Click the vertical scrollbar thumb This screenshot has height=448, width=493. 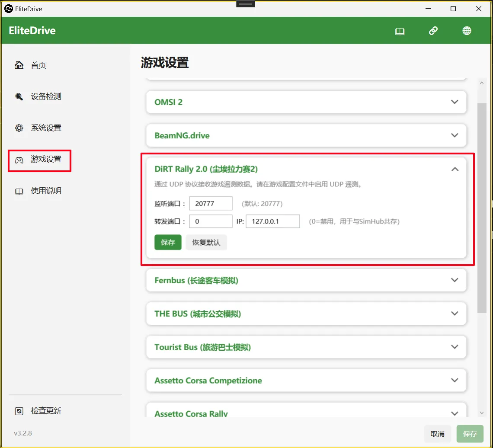(482, 208)
